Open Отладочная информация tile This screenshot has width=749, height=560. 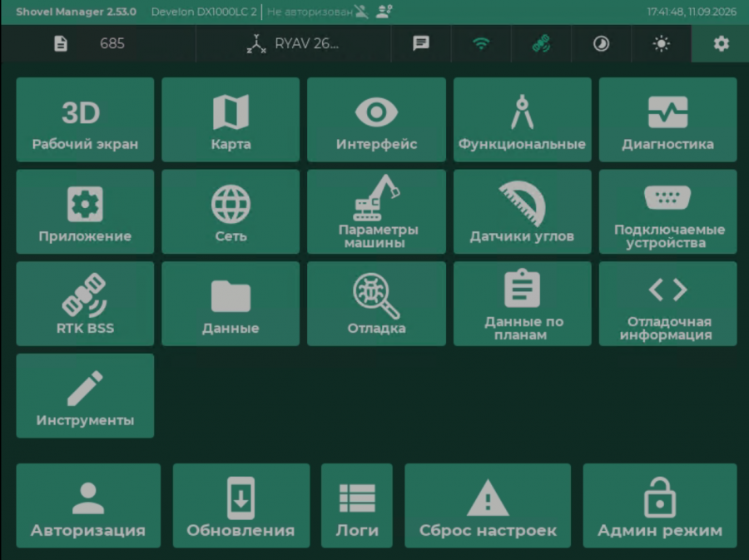click(667, 304)
